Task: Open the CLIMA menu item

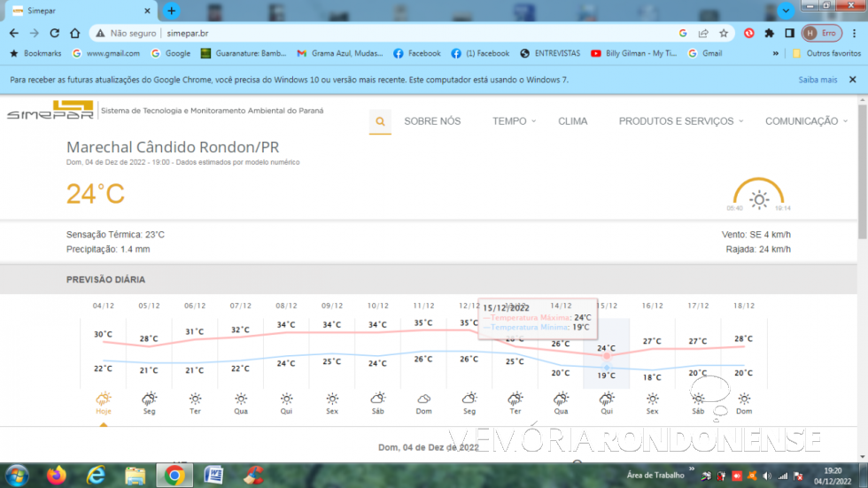Action: click(x=572, y=121)
